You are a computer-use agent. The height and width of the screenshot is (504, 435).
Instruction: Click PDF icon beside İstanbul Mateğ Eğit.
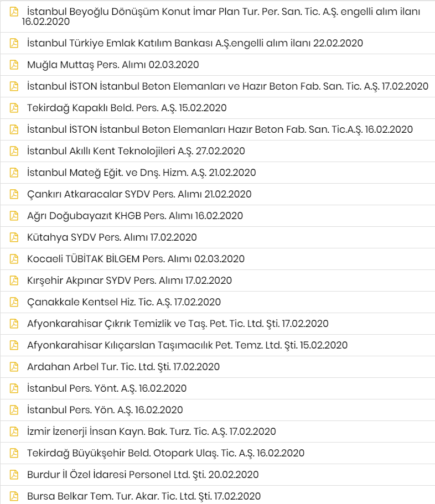14,172
